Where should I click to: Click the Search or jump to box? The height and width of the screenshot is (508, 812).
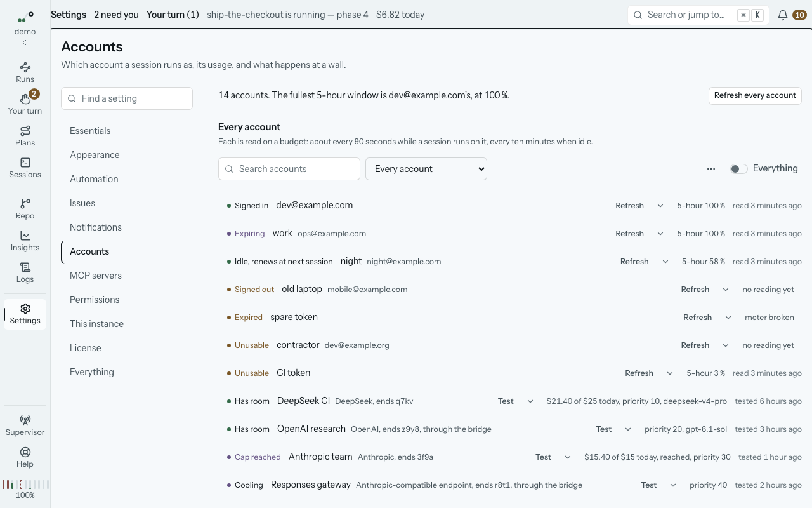coord(698,15)
